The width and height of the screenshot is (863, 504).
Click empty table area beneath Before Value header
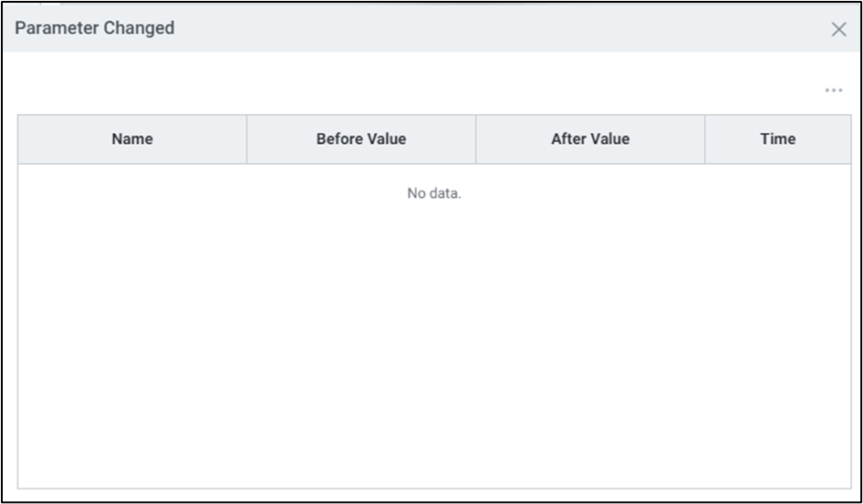(361, 319)
